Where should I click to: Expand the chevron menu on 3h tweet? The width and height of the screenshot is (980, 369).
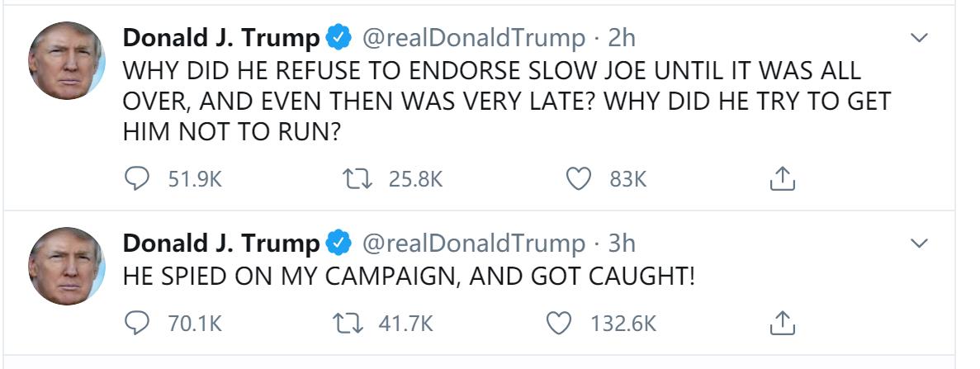point(918,244)
